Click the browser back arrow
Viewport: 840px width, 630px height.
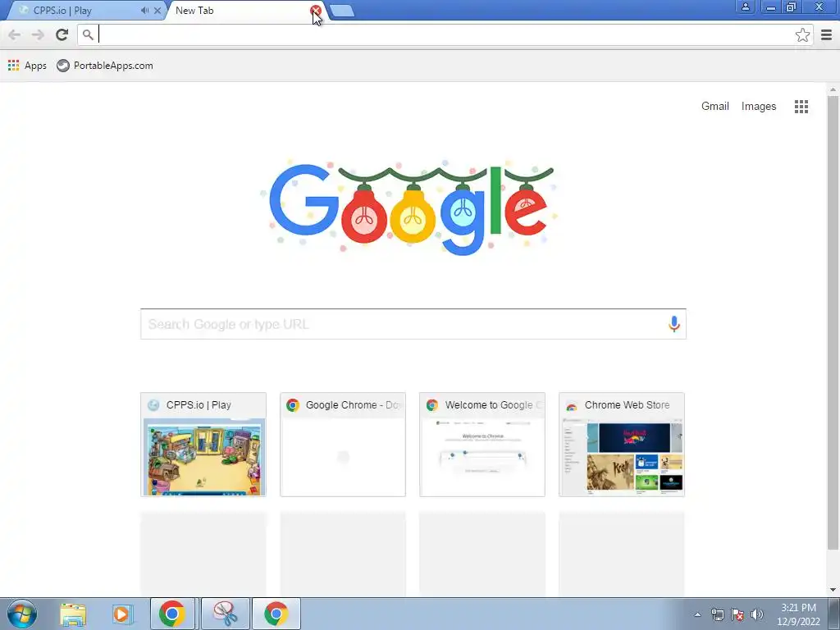(x=15, y=34)
